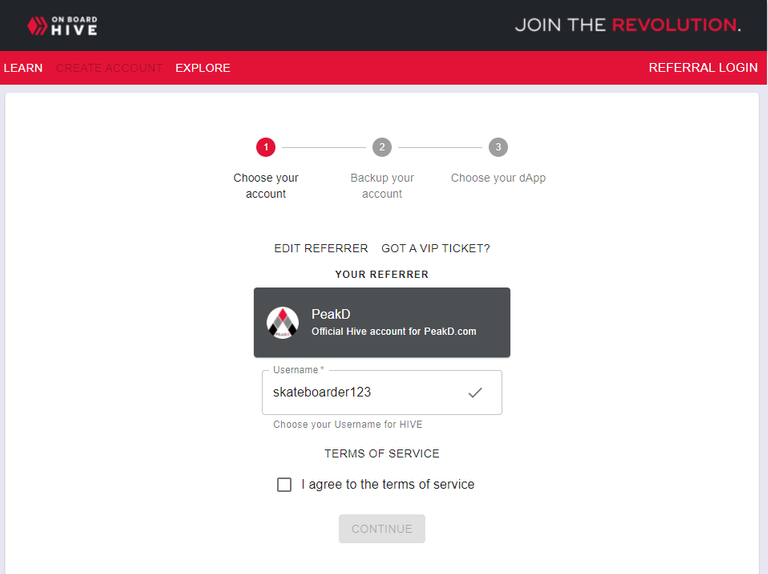
Task: Go to the EXPLORE page
Action: pos(203,68)
